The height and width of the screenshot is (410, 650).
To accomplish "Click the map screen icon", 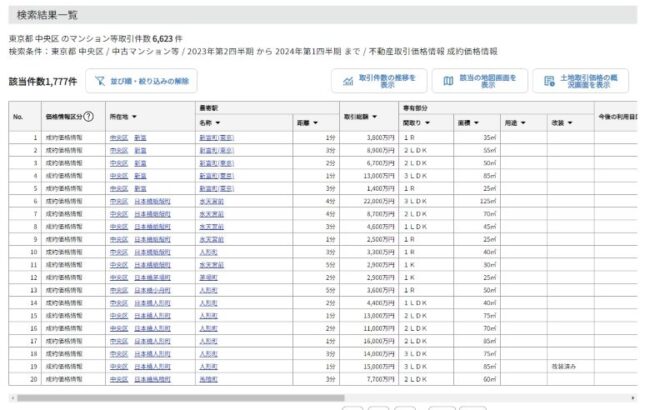I will pos(448,81).
